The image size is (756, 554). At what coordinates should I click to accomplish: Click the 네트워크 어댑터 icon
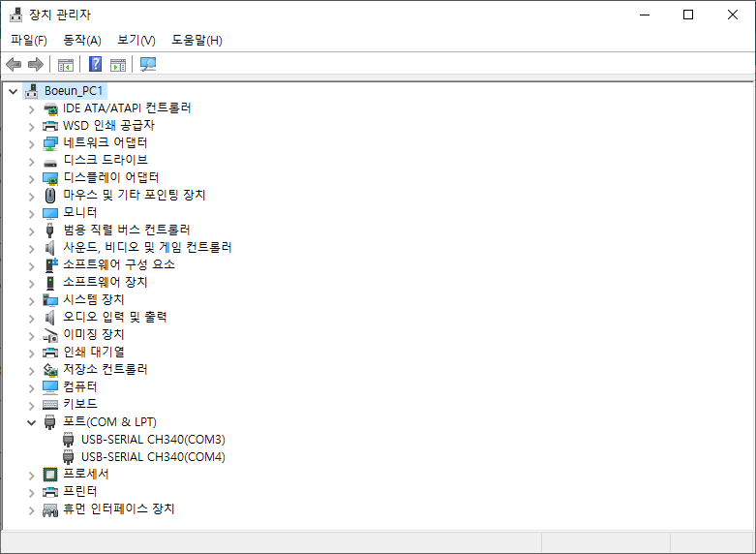[x=50, y=143]
